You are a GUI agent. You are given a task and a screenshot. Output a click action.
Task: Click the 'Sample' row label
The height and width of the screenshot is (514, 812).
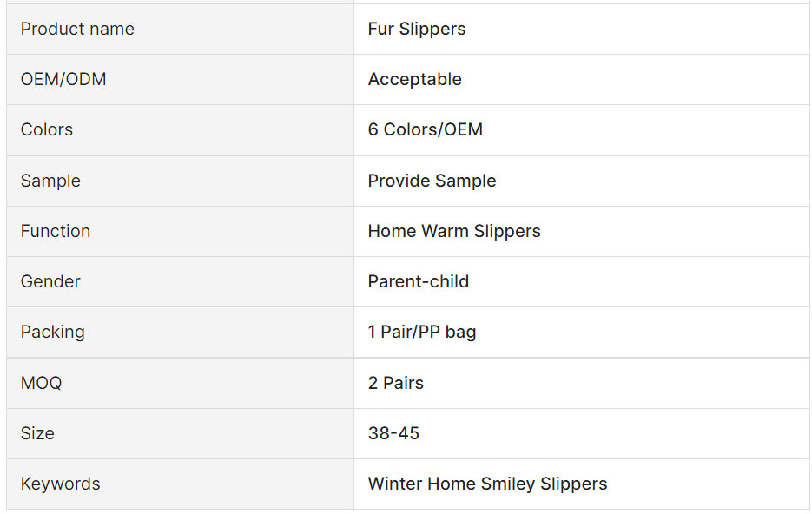(50, 181)
